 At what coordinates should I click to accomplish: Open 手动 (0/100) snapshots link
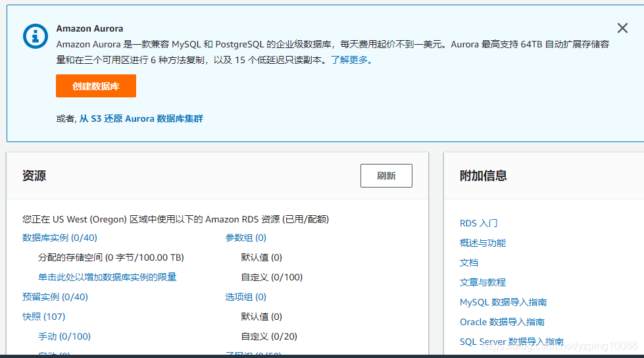coord(64,337)
